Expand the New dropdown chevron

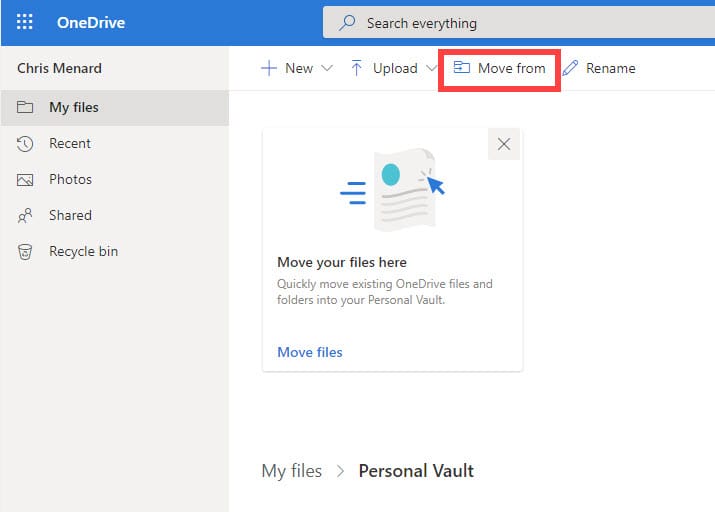coord(327,68)
